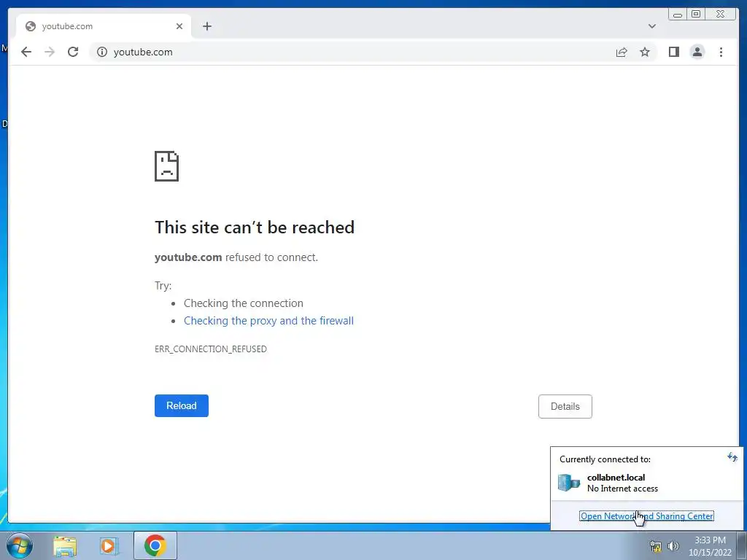
Task: Show error Details button
Action: [565, 407]
